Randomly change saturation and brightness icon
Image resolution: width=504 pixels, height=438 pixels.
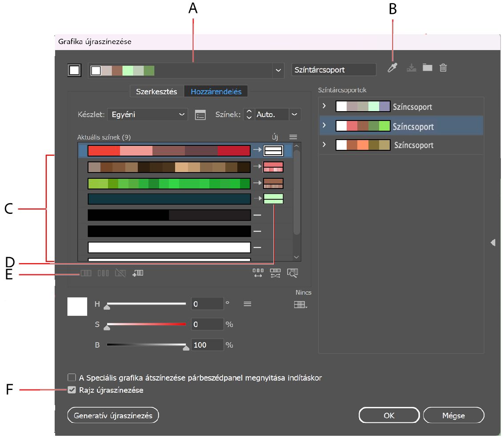click(x=275, y=273)
